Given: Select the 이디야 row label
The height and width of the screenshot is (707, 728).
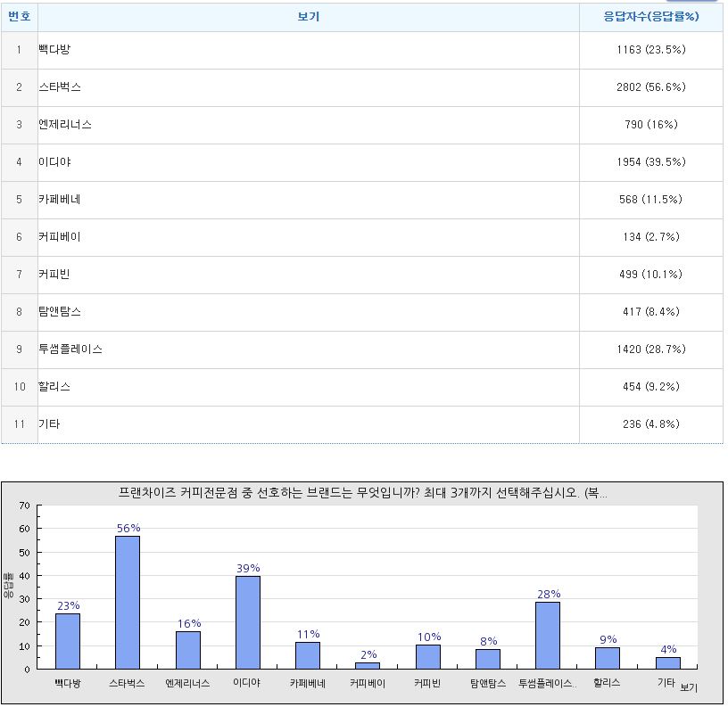Looking at the screenshot, I should tap(54, 162).
